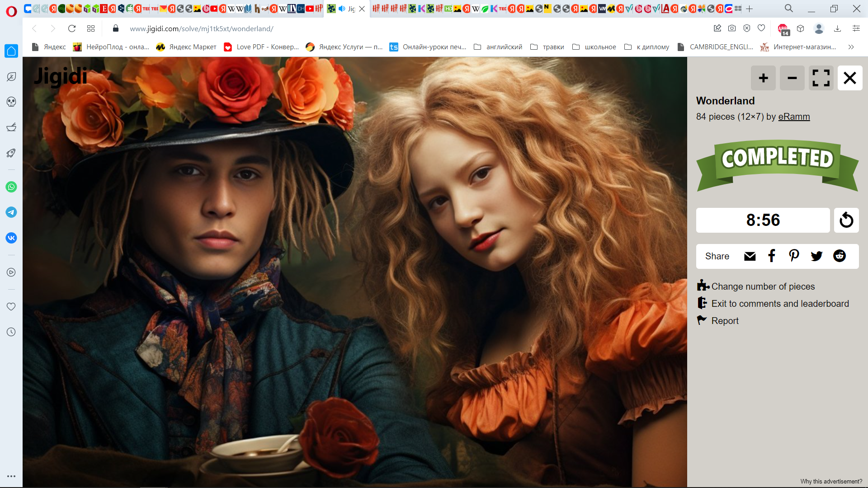Open a new browser tab

tap(750, 9)
